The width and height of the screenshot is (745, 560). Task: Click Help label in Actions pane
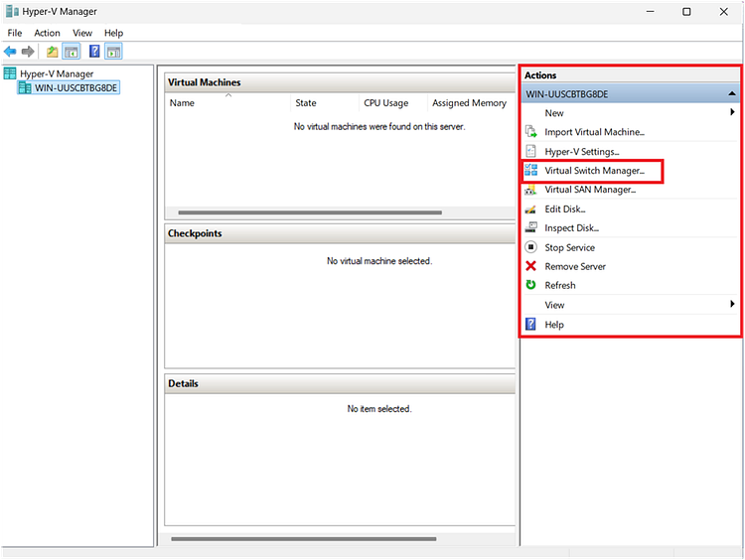554,325
